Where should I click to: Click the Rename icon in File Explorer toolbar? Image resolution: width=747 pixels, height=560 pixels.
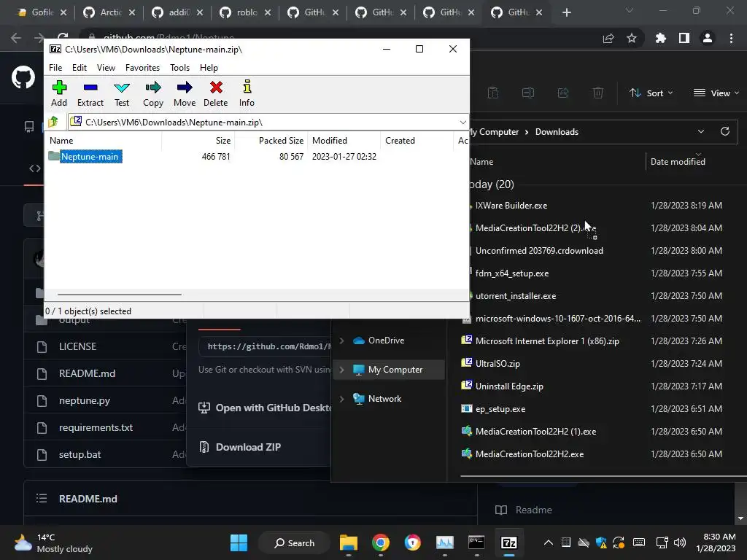pos(528,93)
